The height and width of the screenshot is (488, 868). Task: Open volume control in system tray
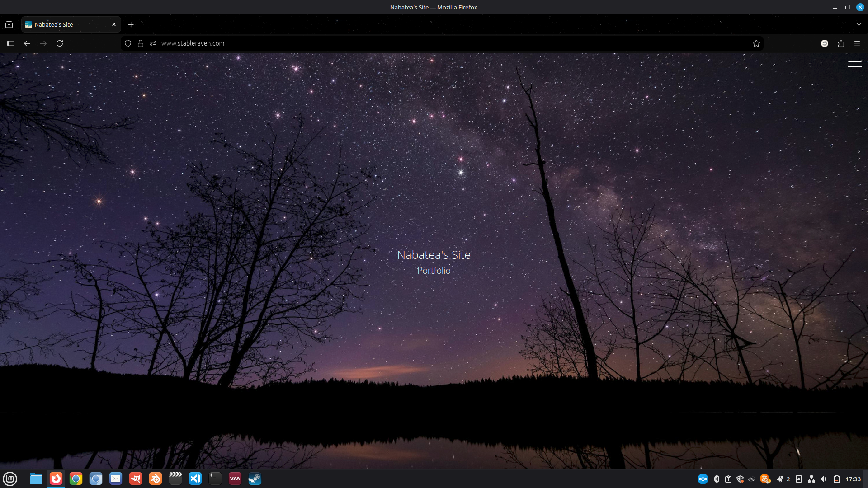point(823,479)
